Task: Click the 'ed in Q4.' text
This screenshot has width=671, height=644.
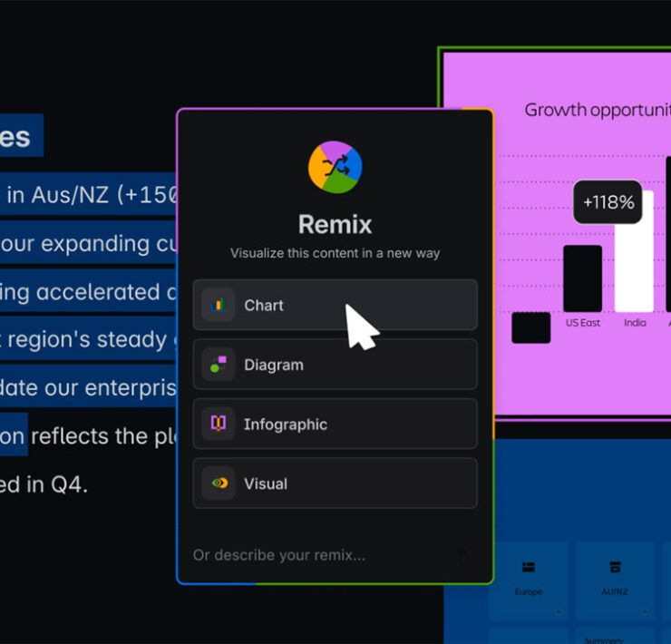Action: pos(44,484)
